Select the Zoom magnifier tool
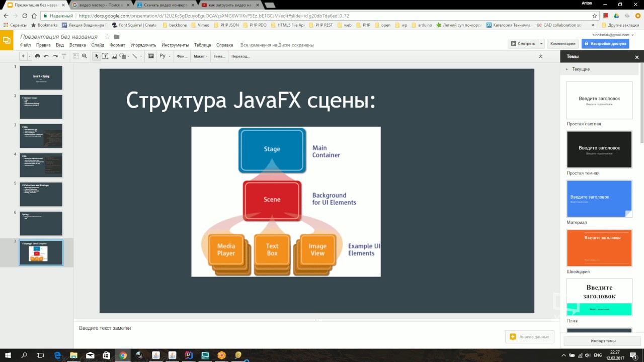The width and height of the screenshot is (644, 362). (85, 56)
